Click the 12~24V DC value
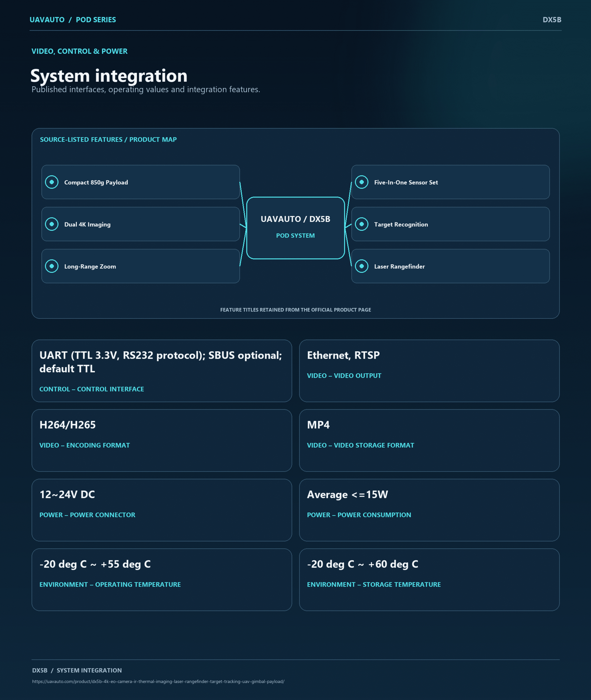This screenshot has height=700, width=591. [67, 495]
